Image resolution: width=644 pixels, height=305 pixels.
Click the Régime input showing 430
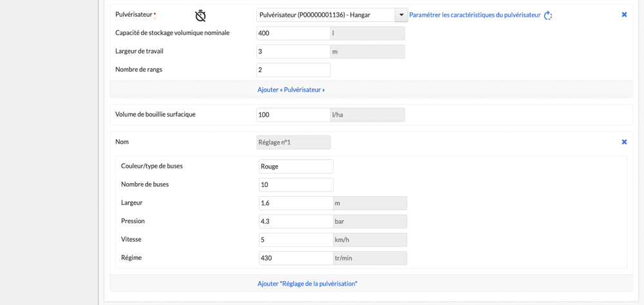point(296,258)
